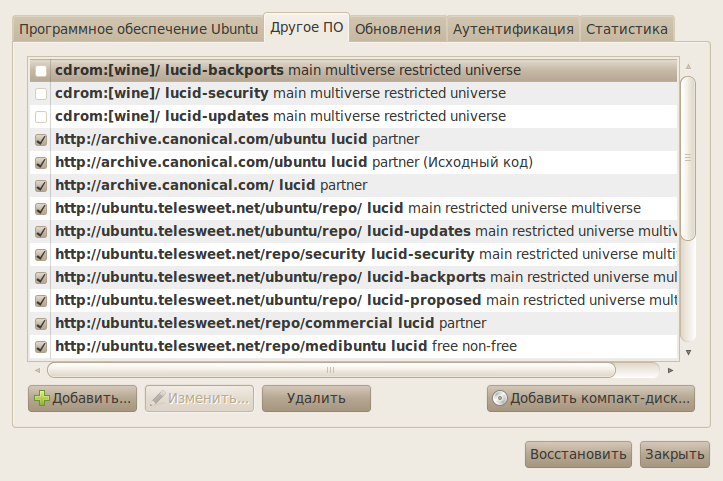The height and width of the screenshot is (481, 723).
Task: Disable the telesweet lucid-proposed repository checkbox
Action: point(41,301)
